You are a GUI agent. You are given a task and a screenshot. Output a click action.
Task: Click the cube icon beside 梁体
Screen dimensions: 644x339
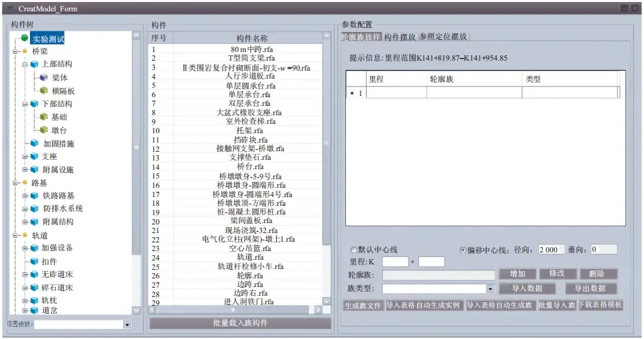[45, 78]
